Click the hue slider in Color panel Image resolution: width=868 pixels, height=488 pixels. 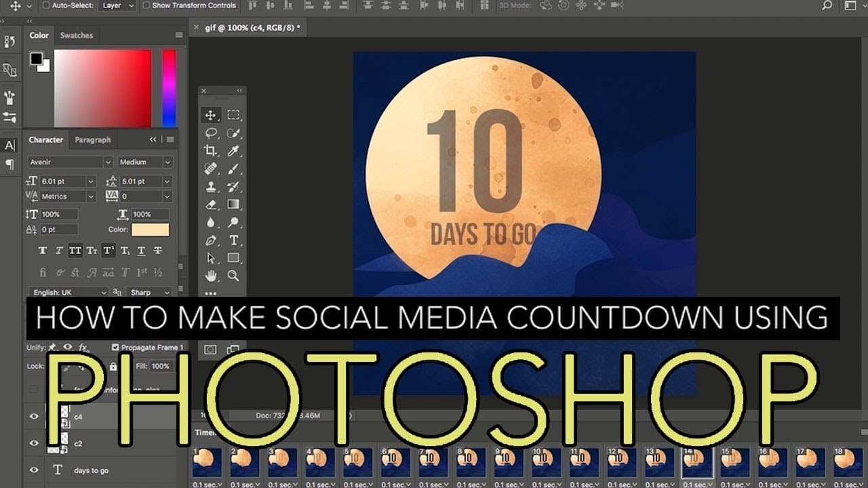pos(169,88)
